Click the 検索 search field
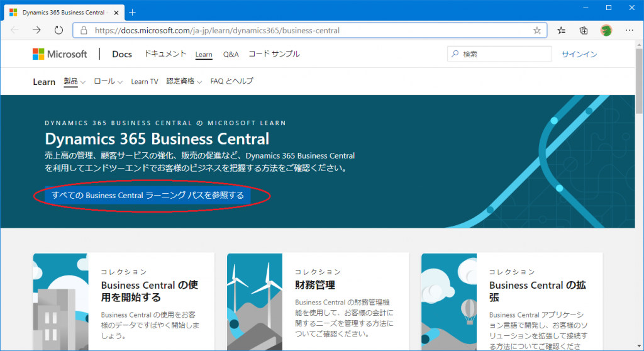The width and height of the screenshot is (644, 351). point(499,54)
